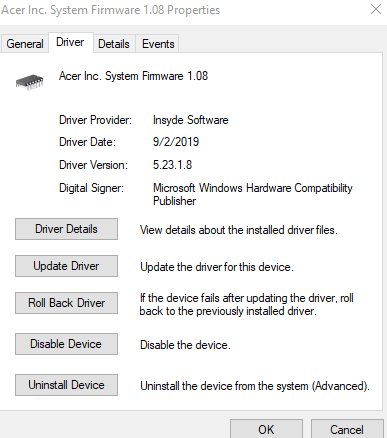Click the 9/2/2019 driver date value
The image size is (387, 438).
pyautogui.click(x=176, y=142)
